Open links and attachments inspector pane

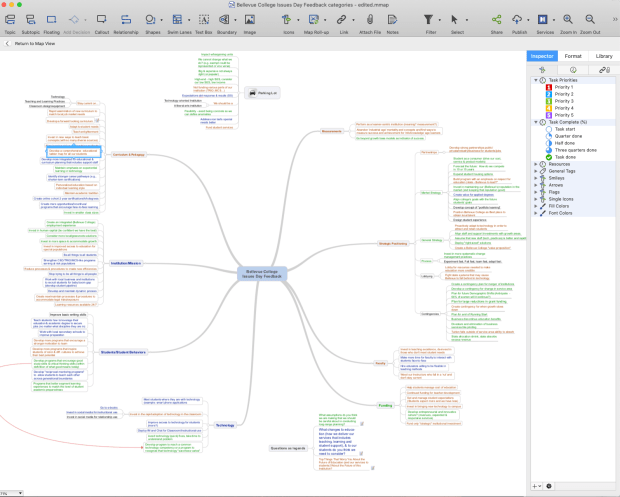point(604,70)
